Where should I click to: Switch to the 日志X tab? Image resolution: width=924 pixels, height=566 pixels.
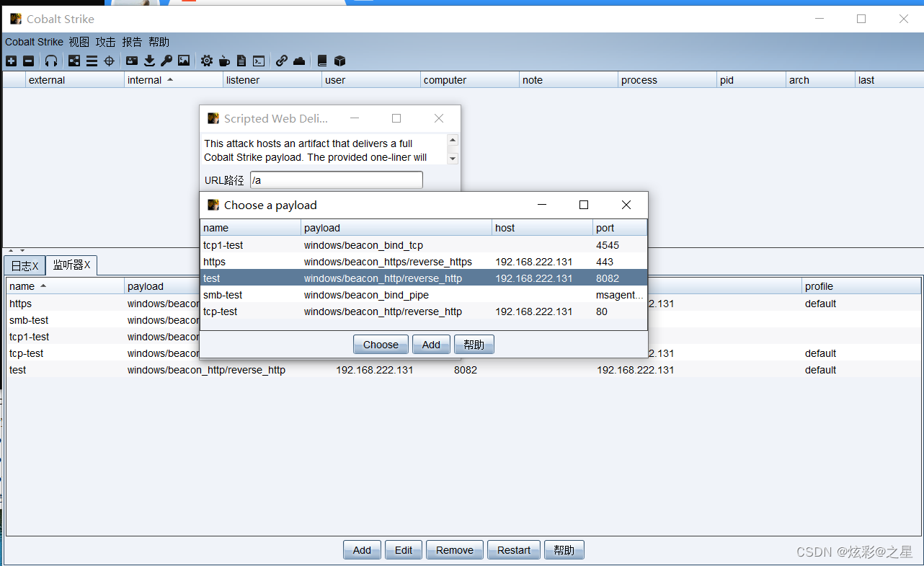tap(25, 265)
